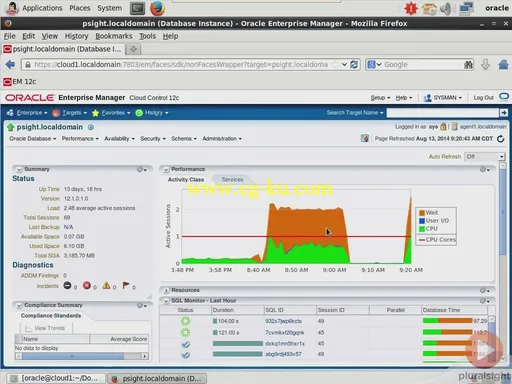Image resolution: width=512 pixels, height=384 pixels.
Task: Collapse the Performance section
Action: (166, 169)
